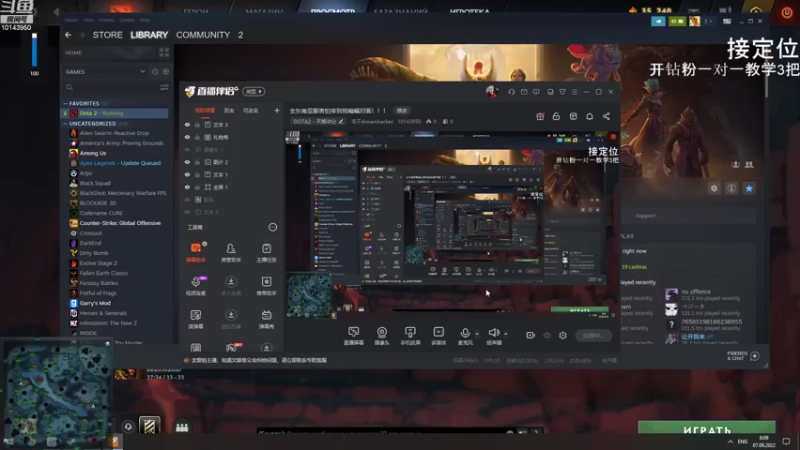Click the record video icon in bottom bar
The width and height of the screenshot is (800, 450).
tap(531, 335)
